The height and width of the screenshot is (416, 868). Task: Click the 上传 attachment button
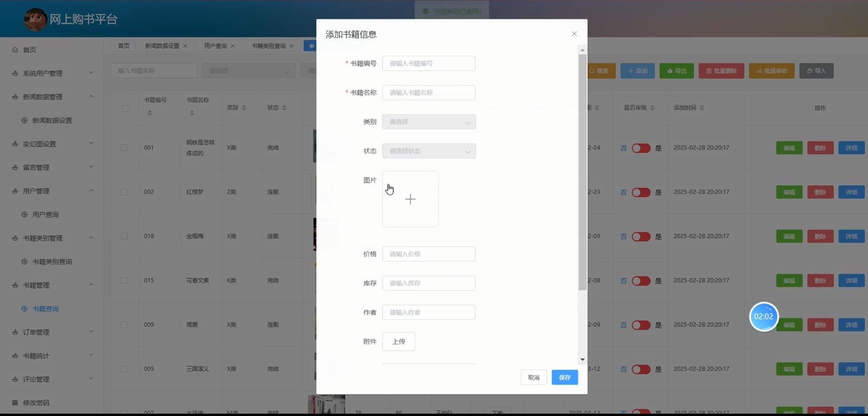(398, 342)
